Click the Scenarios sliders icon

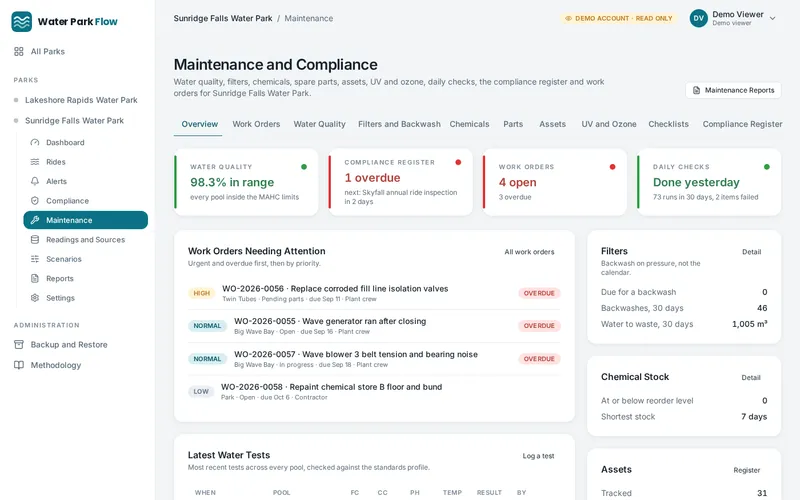(x=35, y=259)
